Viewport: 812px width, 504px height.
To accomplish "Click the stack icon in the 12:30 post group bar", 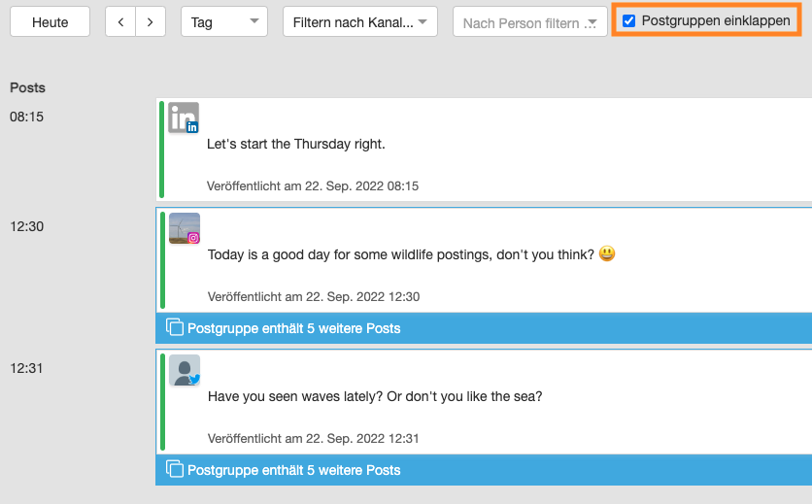I will (175, 327).
